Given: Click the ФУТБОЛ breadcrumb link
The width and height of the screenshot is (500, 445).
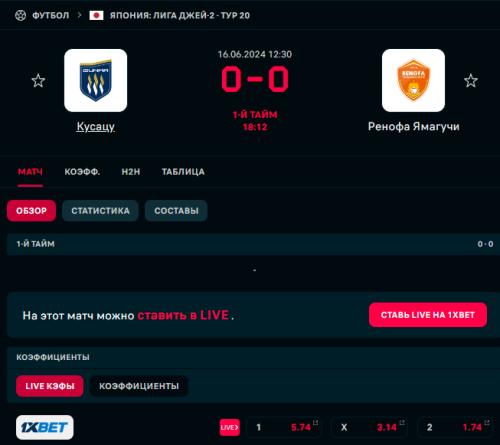Looking at the screenshot, I should point(50,15).
